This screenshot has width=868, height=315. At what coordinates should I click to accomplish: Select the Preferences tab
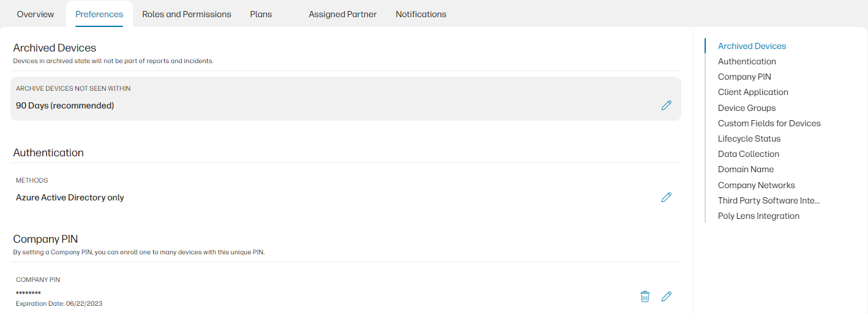click(99, 14)
